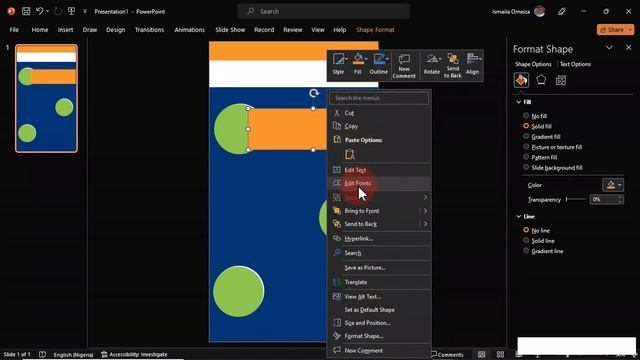Select Effects pentagon tab icon
The image size is (640, 360).
pyautogui.click(x=541, y=80)
